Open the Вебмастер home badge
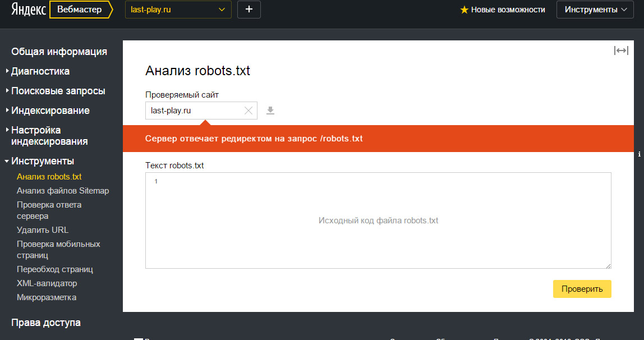 pyautogui.click(x=81, y=10)
